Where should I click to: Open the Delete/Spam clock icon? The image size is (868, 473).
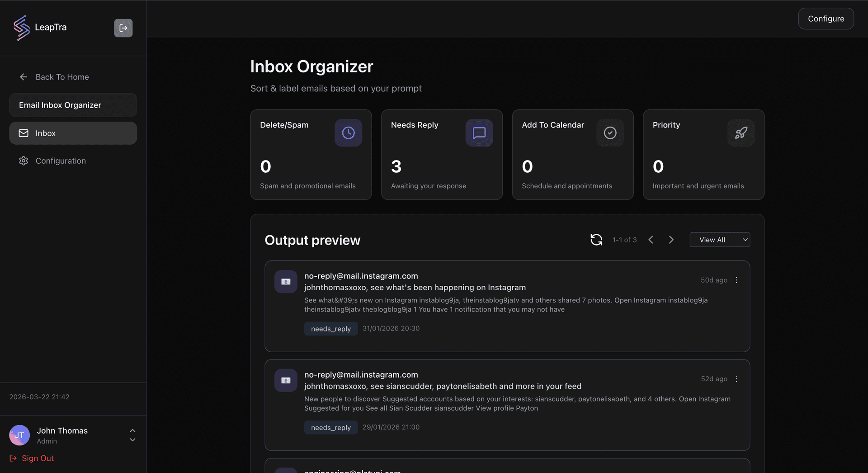point(348,132)
